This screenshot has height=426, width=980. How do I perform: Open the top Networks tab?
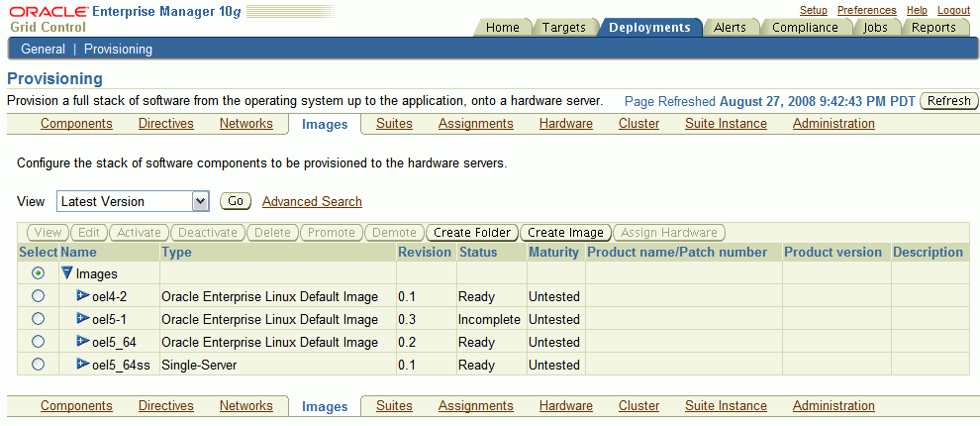click(x=246, y=123)
